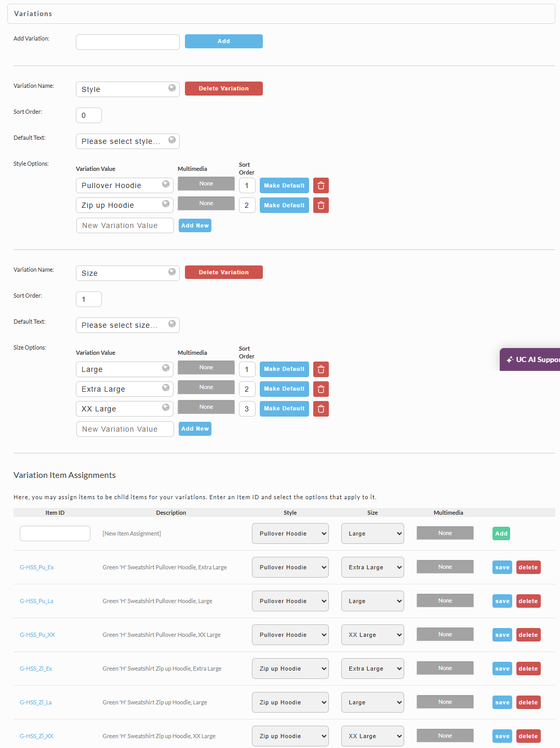The height and width of the screenshot is (748, 560).
Task: Click the empty Item ID input field
Action: tap(55, 533)
